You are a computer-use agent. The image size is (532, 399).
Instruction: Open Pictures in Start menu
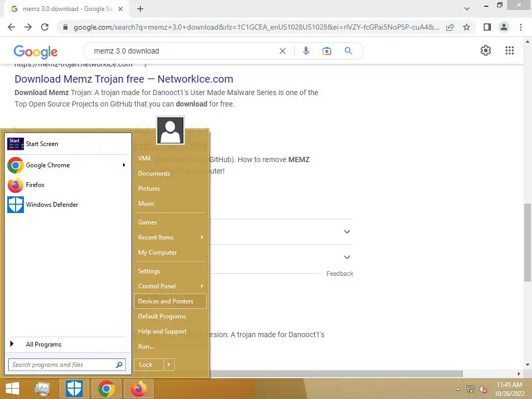(x=170, y=188)
